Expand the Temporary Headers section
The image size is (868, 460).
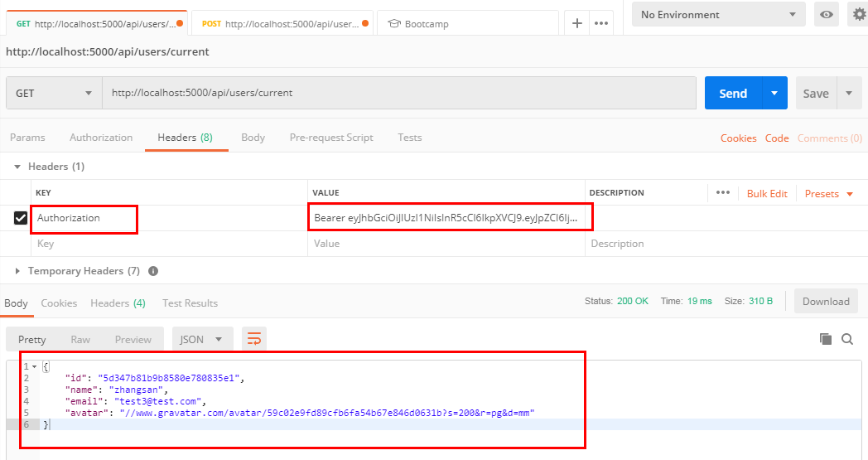coord(19,271)
